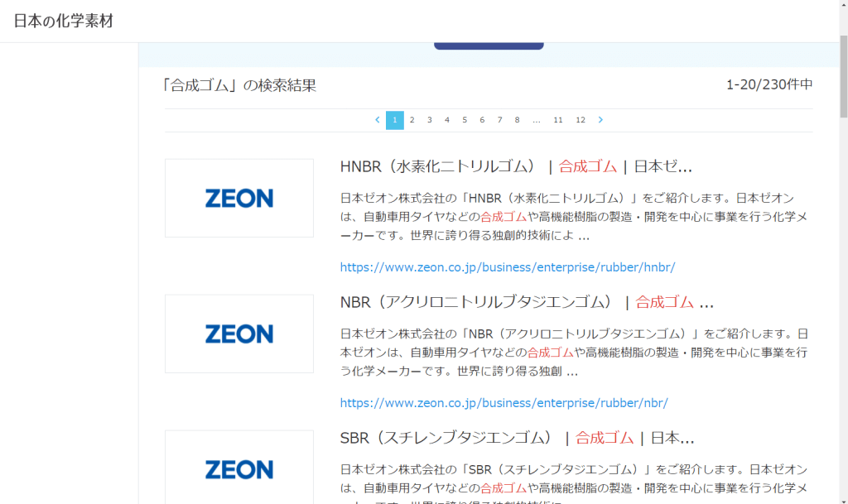Open ZEON logo thumbnail for HNBR result
Viewport: 848px width, 504px height.
pyautogui.click(x=239, y=199)
